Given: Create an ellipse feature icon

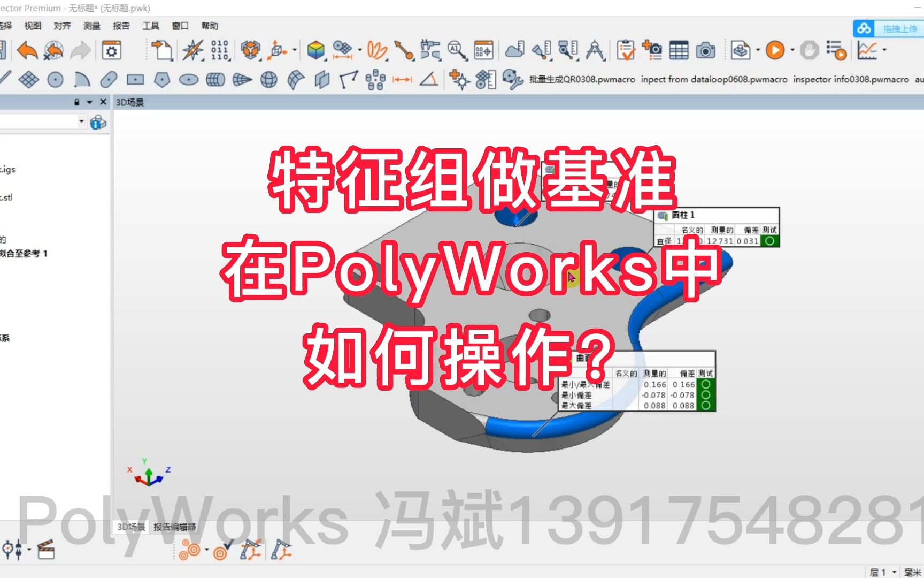Looking at the screenshot, I should point(189,80).
